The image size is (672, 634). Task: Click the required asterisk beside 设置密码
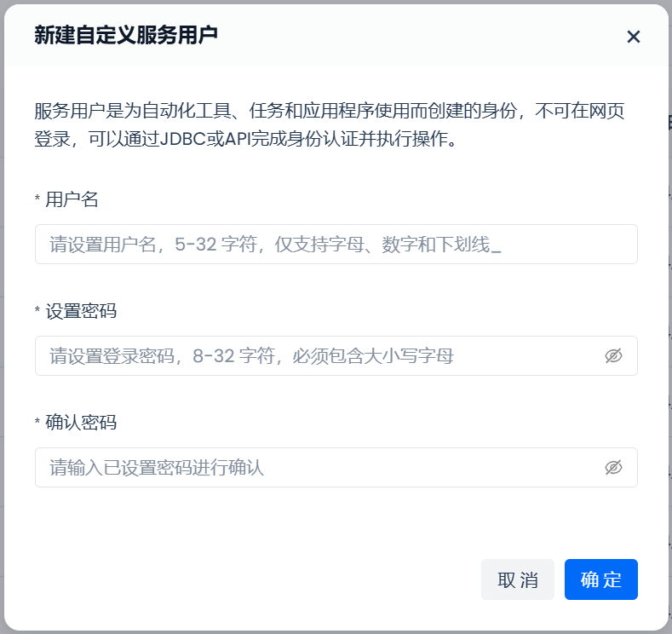[x=37, y=312]
